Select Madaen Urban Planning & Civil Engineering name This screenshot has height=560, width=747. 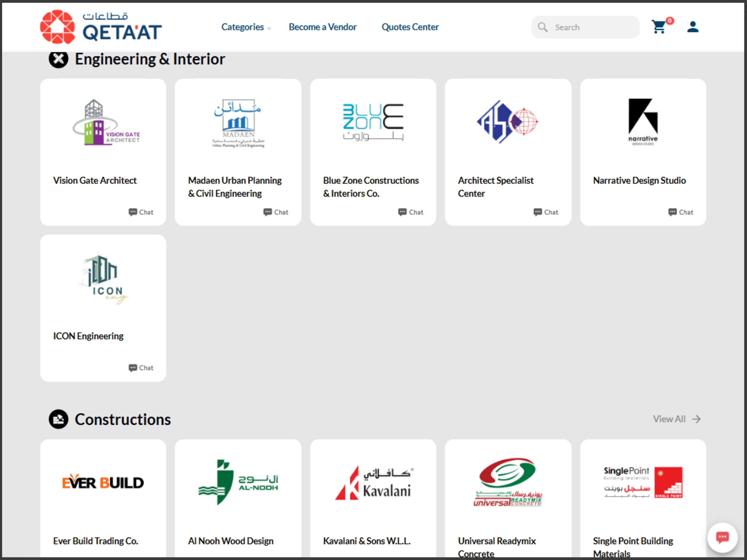click(x=235, y=187)
